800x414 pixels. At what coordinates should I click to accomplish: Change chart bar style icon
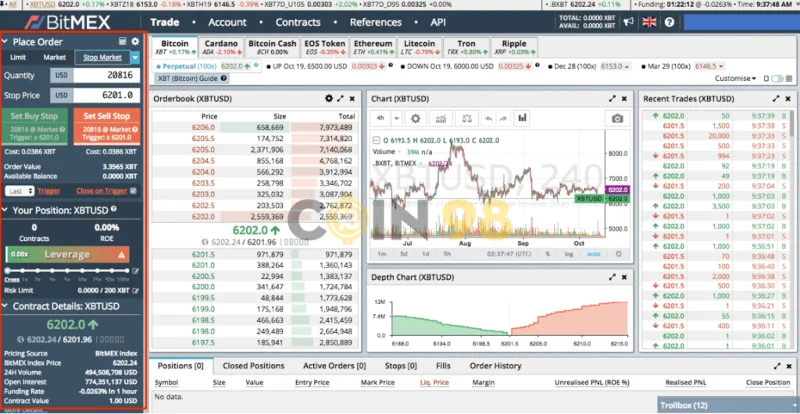coord(522,118)
